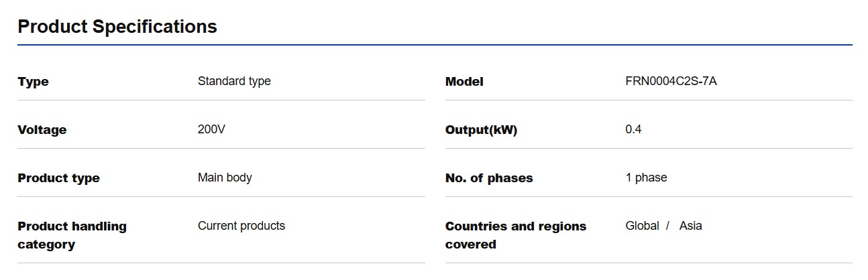Open the Asia region link

pos(690,226)
